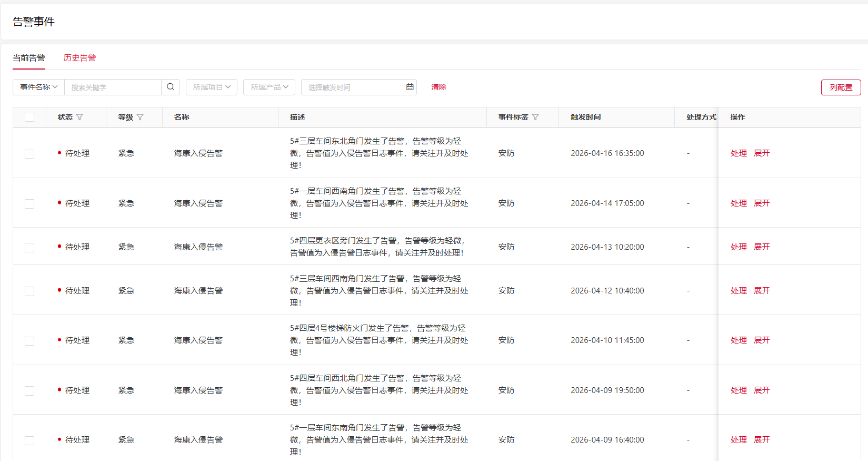The width and height of the screenshot is (868, 461).
Task: Check row dated 2026-04-16 16:35:00
Action: tap(29, 154)
